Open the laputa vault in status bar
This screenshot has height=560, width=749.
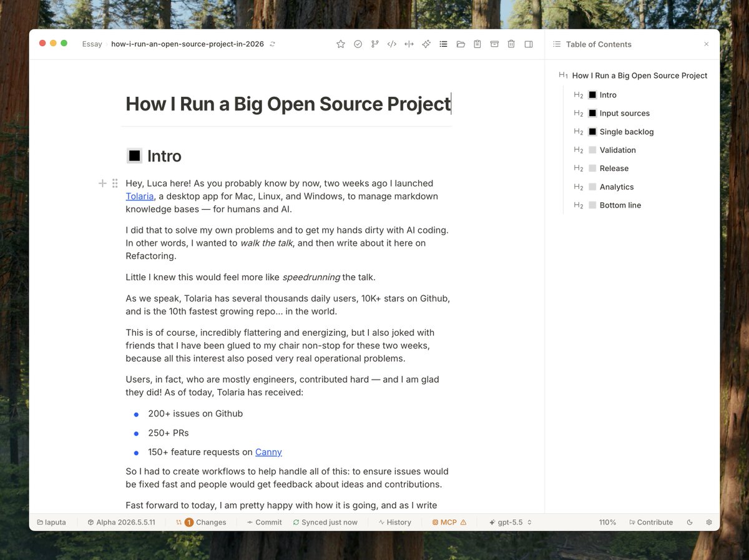coord(51,522)
